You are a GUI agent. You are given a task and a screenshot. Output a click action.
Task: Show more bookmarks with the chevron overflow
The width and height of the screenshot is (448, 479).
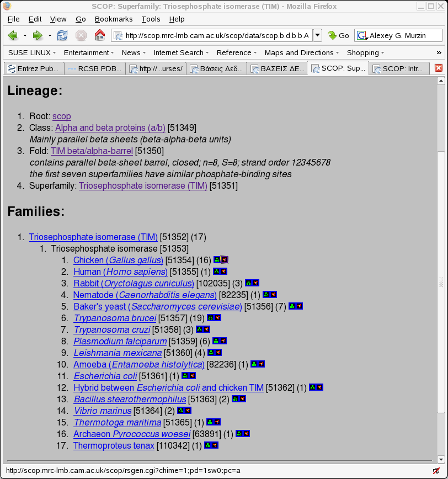click(439, 53)
